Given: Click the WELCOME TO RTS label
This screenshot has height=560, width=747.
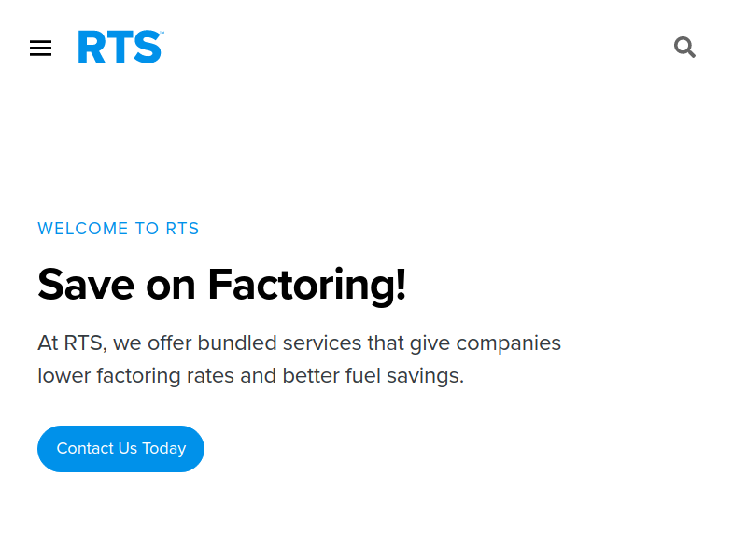Looking at the screenshot, I should click(x=119, y=229).
